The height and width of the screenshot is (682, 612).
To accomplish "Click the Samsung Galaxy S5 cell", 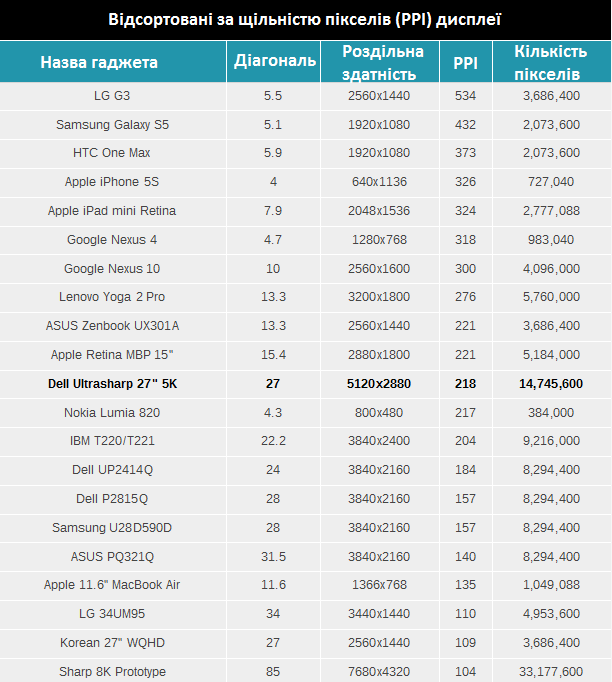I will point(112,124).
